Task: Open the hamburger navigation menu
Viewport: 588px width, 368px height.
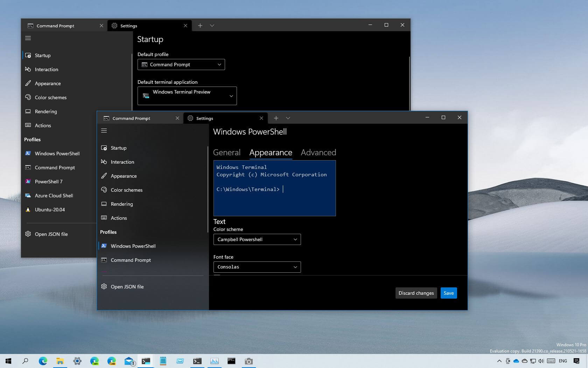Action: [x=28, y=38]
